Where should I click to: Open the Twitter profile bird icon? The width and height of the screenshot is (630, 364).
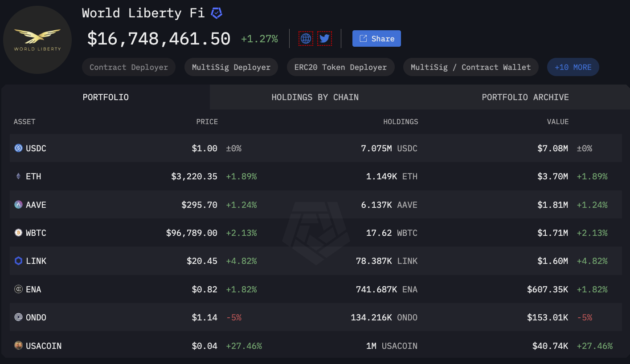(324, 39)
